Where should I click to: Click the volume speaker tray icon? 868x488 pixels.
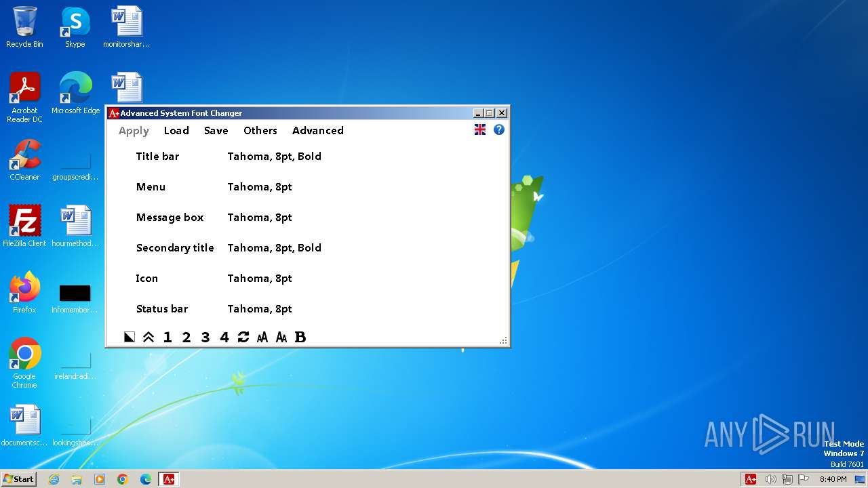770,479
